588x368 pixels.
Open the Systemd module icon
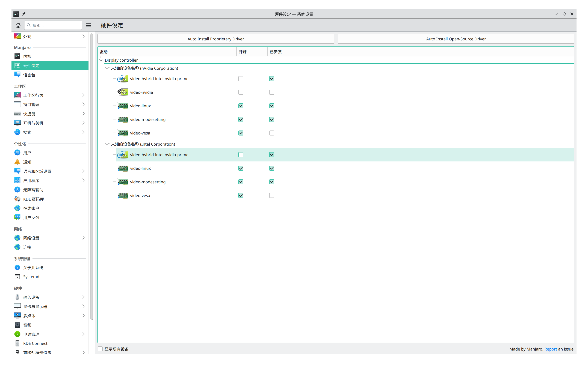(x=17, y=277)
